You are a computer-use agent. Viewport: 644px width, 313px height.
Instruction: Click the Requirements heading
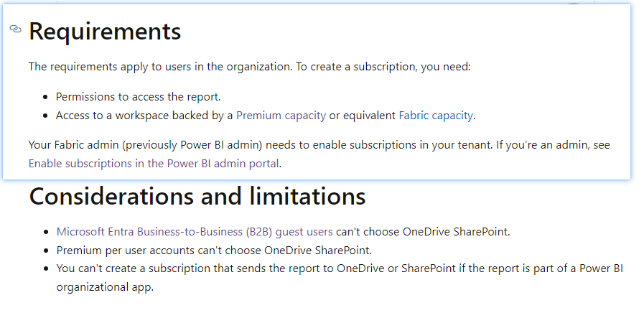coord(105,31)
